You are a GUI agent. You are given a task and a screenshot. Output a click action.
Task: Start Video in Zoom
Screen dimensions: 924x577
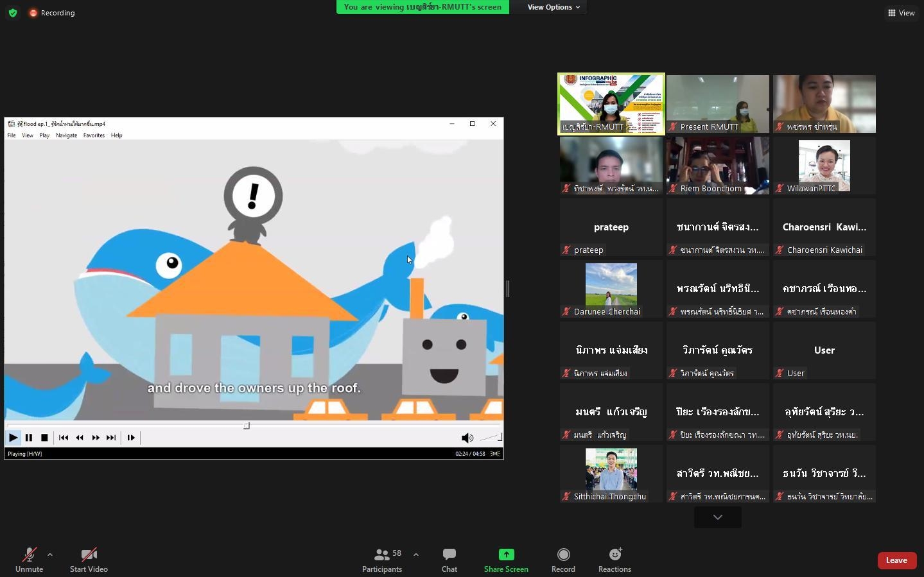tap(89, 560)
